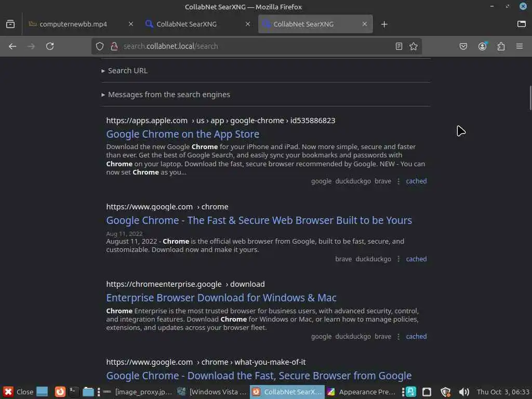Viewport: 532px width, 399px height.
Task: Click google label on Enterprise Browser result
Action: [x=321, y=337]
